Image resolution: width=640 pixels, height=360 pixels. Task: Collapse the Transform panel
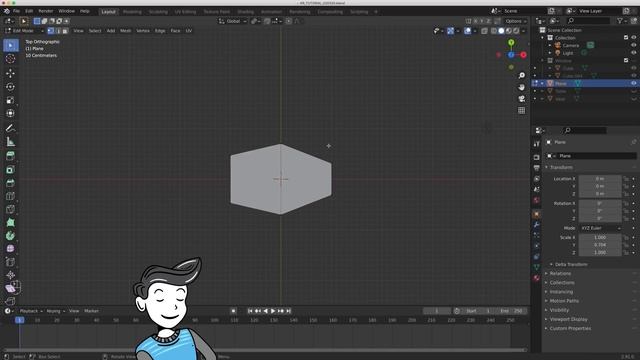click(560, 167)
